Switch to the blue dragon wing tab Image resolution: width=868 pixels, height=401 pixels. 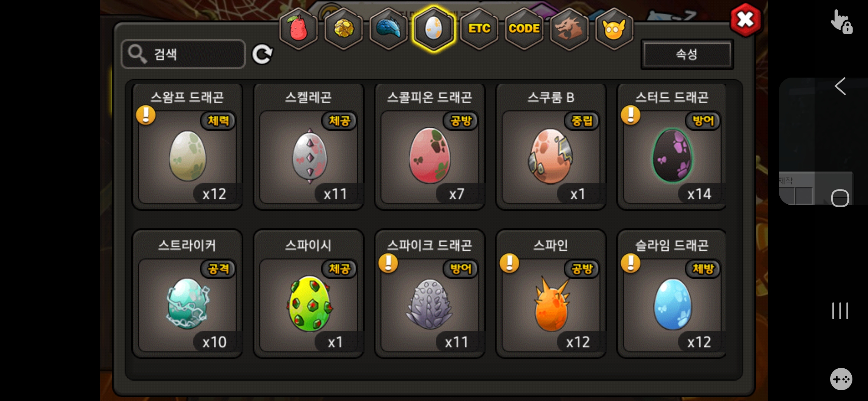[389, 29]
